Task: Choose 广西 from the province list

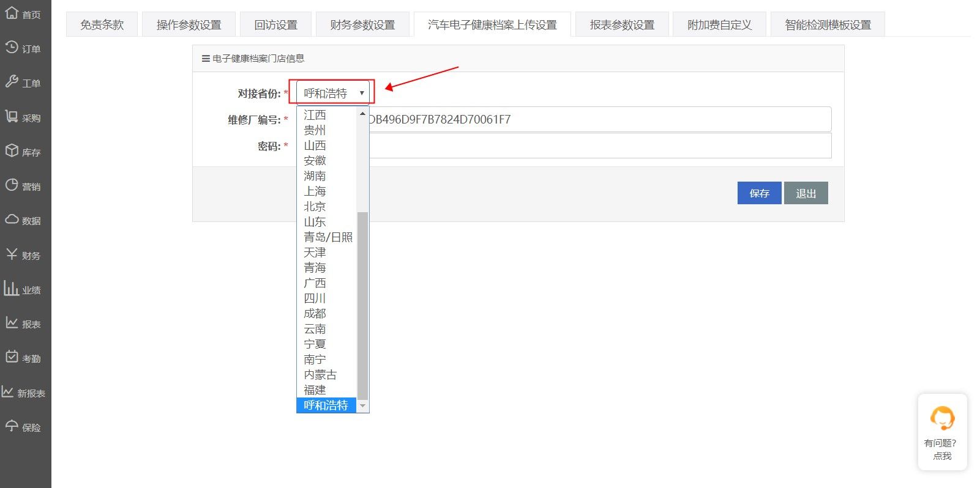Action: [326, 283]
